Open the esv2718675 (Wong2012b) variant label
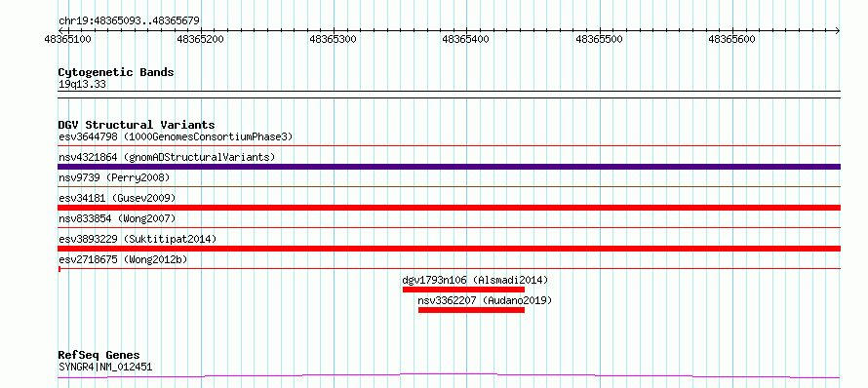 pos(123,259)
